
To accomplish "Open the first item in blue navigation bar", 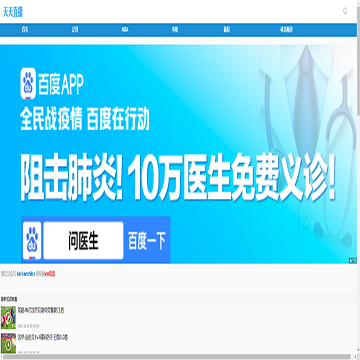I will [25, 30].
